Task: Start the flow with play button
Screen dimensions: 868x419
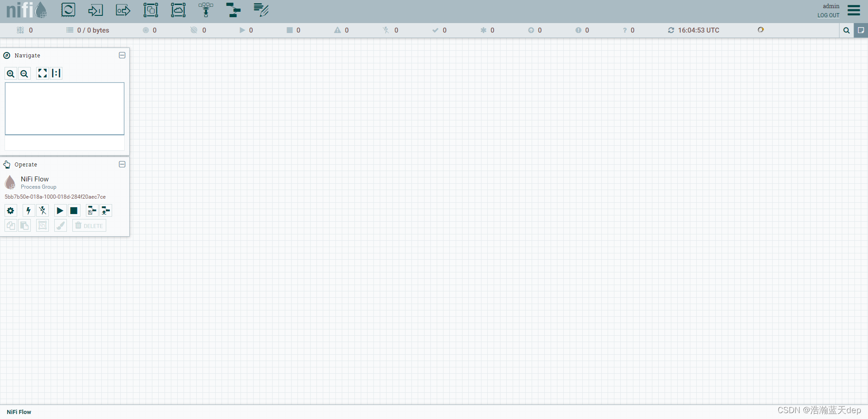Action: coord(60,210)
